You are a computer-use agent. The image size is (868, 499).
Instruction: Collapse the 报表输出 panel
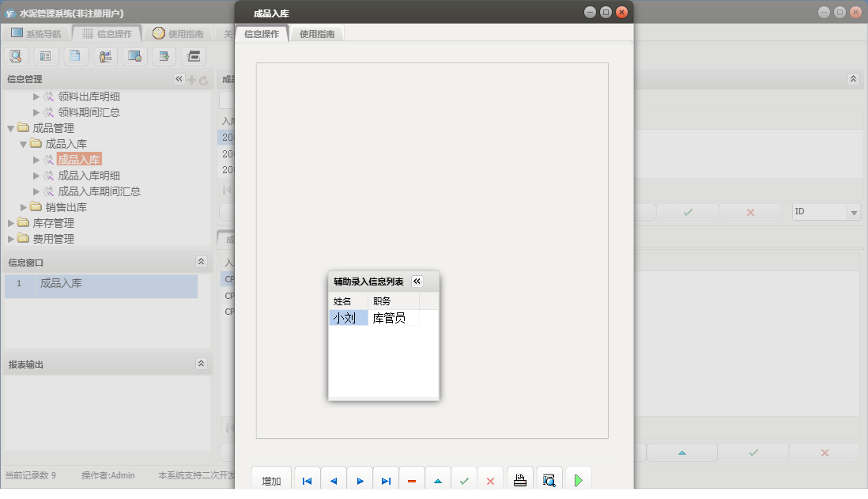[201, 364]
